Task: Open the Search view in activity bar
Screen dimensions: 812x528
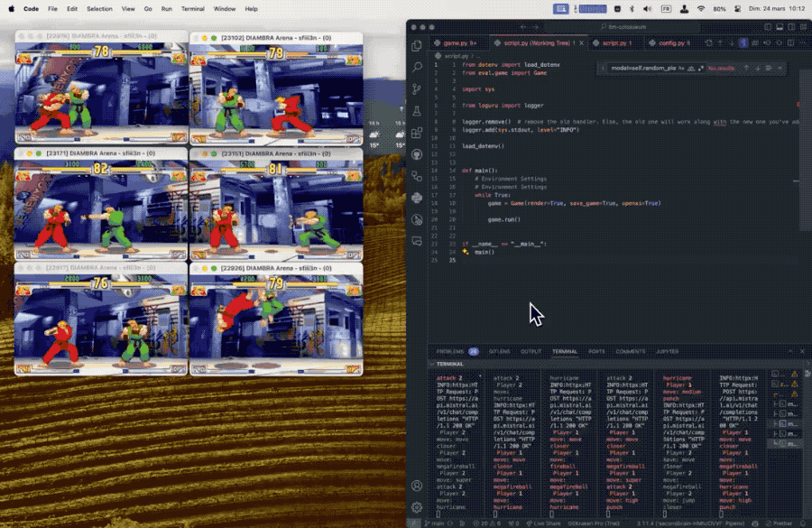Action: (x=417, y=68)
